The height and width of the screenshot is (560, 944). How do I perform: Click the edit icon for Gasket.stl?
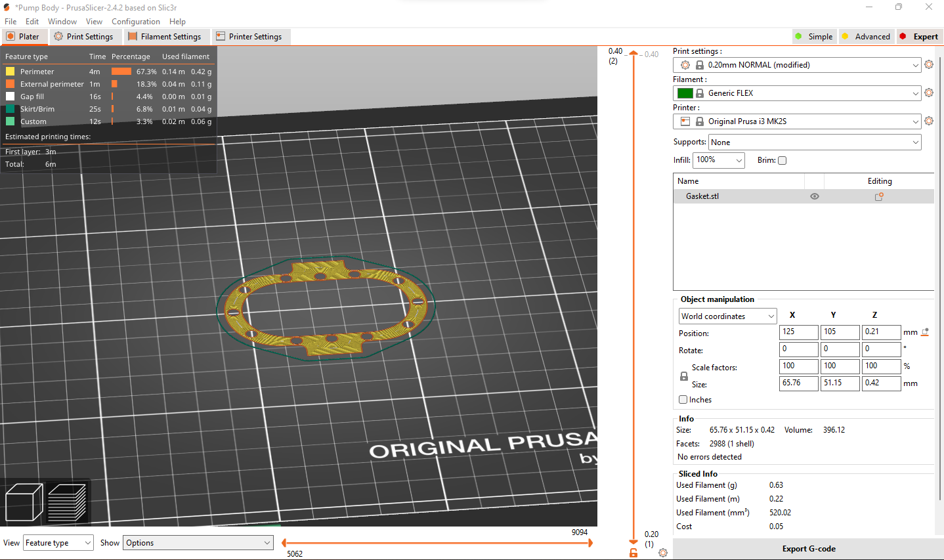click(879, 196)
